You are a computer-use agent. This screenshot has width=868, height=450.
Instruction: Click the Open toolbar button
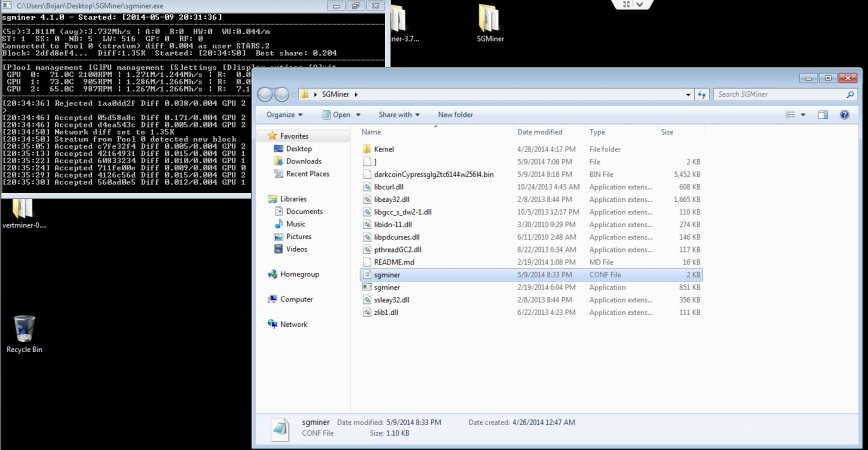pyautogui.click(x=337, y=115)
